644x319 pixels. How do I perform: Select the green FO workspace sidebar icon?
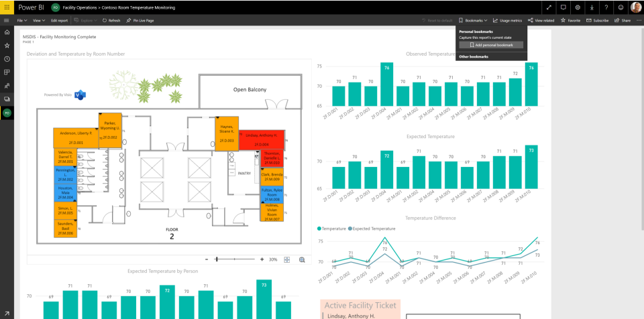[7, 113]
